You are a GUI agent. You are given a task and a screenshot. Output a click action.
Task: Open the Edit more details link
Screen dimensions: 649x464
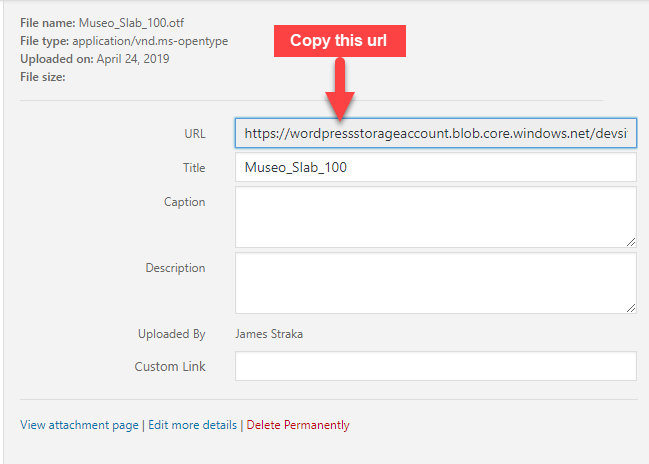click(x=193, y=425)
